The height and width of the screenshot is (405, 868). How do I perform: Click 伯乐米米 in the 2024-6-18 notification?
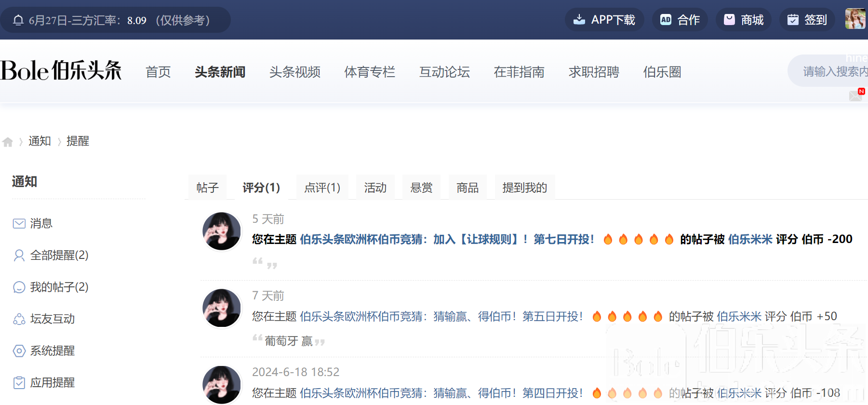[x=739, y=393]
